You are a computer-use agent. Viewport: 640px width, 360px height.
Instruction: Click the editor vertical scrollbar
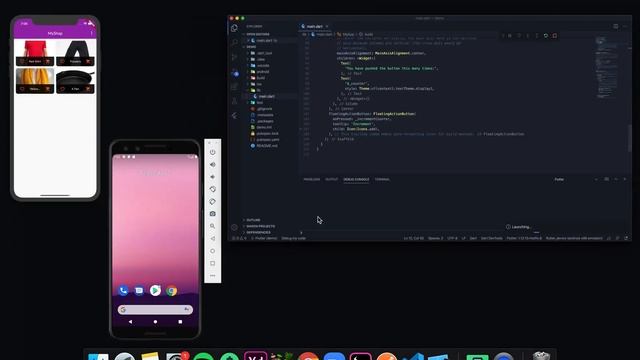click(630, 137)
